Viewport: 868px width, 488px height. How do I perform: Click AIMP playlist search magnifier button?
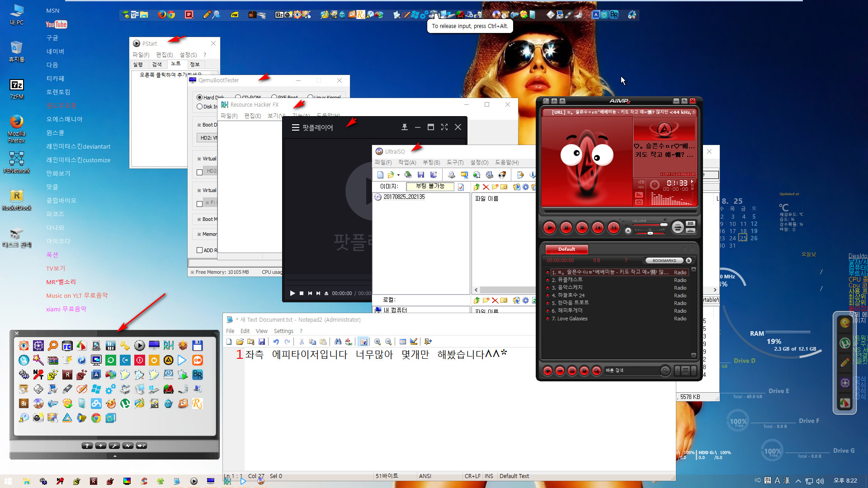pos(596,371)
